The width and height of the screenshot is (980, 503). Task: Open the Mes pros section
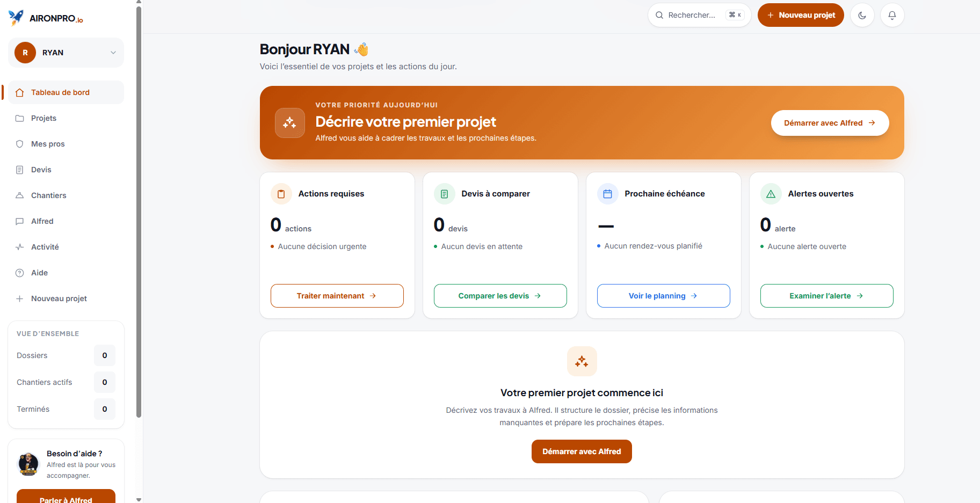point(66,144)
